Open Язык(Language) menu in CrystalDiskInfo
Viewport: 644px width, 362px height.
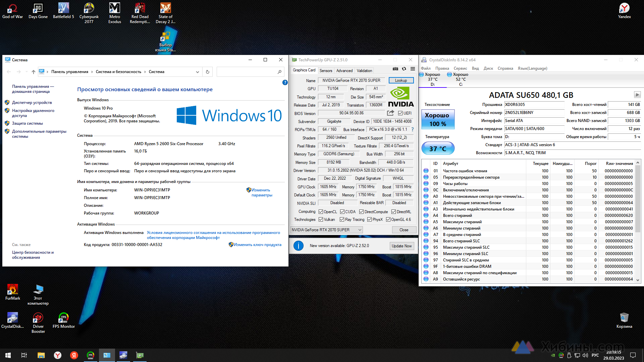(x=532, y=68)
